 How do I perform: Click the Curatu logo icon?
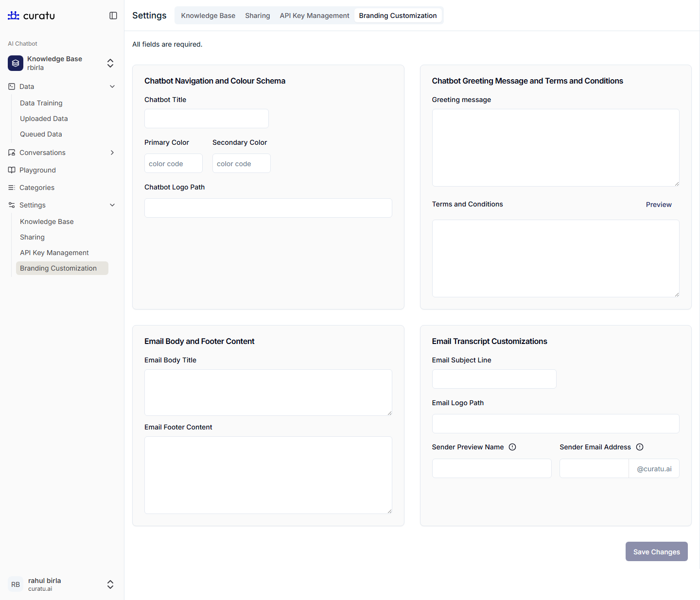pyautogui.click(x=14, y=16)
